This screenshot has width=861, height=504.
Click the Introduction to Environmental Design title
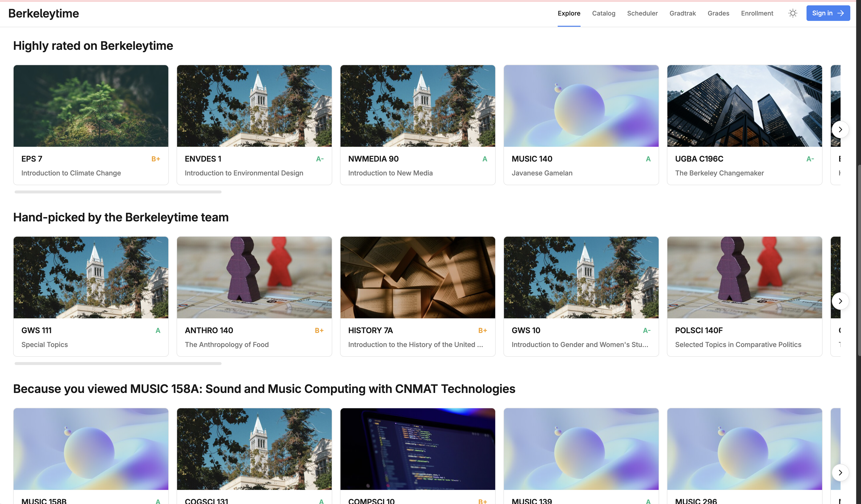pyautogui.click(x=244, y=173)
